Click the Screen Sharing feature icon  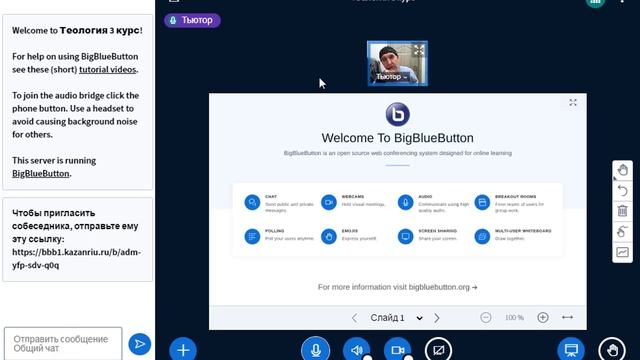click(x=405, y=236)
